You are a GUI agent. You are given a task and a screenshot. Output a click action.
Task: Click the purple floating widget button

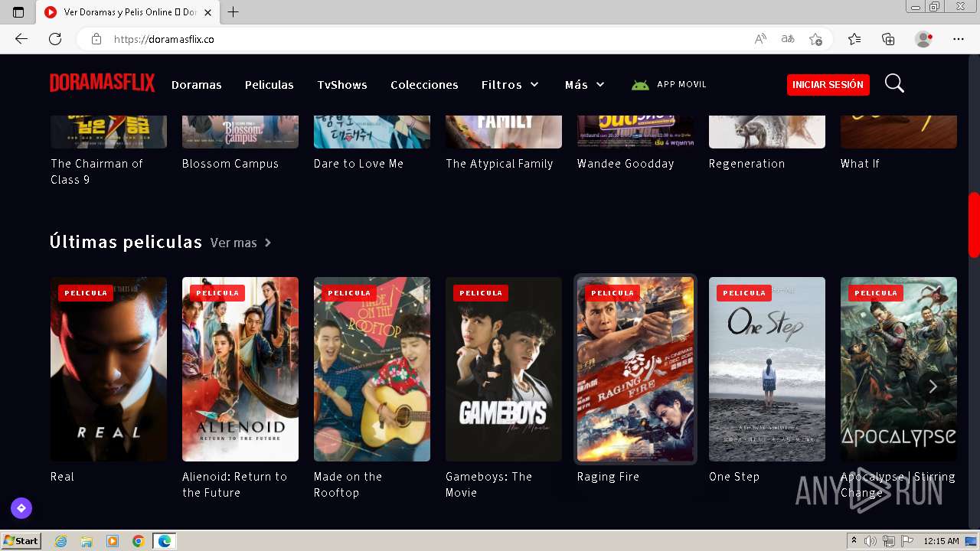click(x=21, y=507)
